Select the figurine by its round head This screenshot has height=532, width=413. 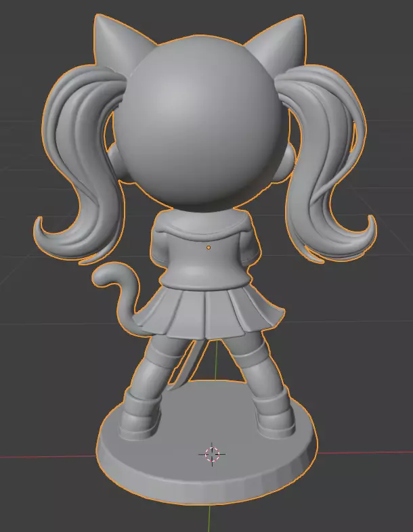coord(202,124)
